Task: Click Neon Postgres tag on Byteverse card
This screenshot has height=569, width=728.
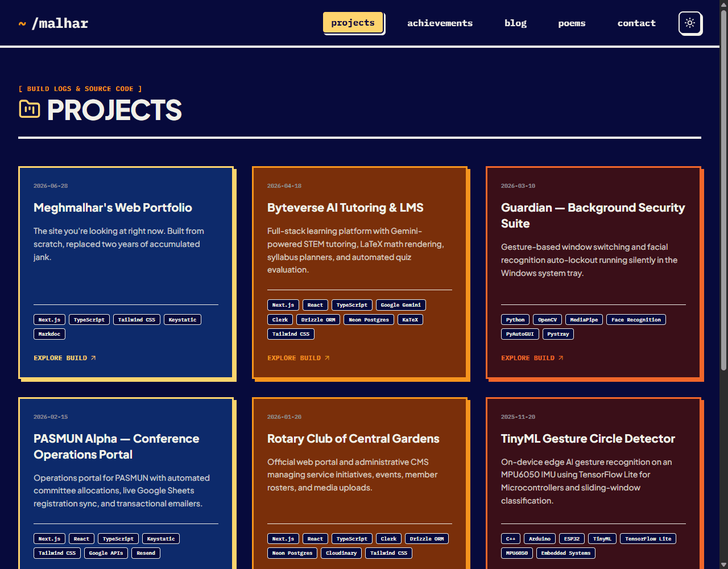Action: pyautogui.click(x=369, y=320)
